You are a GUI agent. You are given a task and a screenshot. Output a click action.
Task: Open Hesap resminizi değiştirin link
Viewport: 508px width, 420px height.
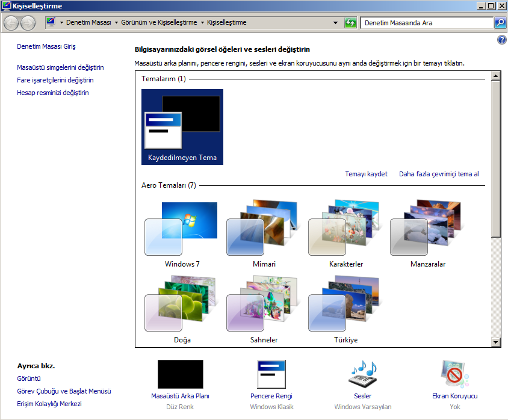pyautogui.click(x=53, y=93)
